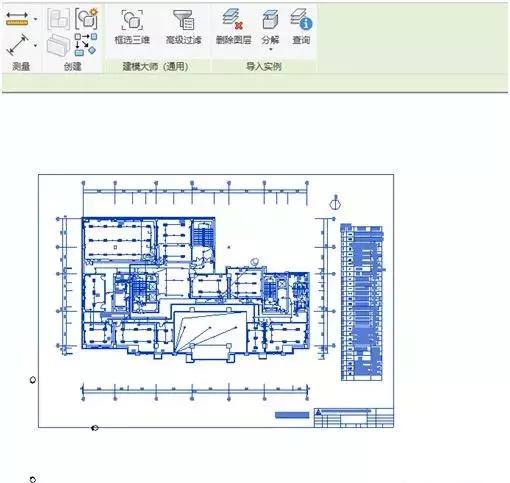Expand the measure tool dropdown arrow

click(35, 19)
